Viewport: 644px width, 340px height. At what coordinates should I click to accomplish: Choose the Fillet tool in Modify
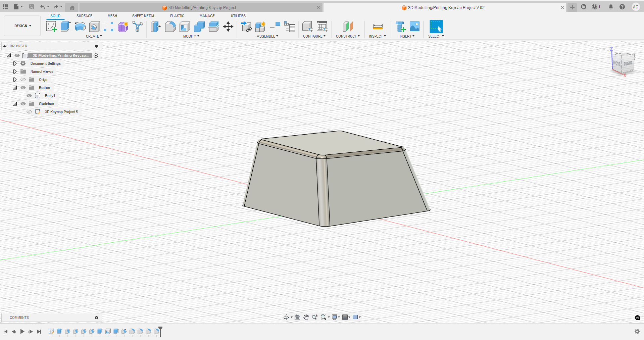[170, 27]
